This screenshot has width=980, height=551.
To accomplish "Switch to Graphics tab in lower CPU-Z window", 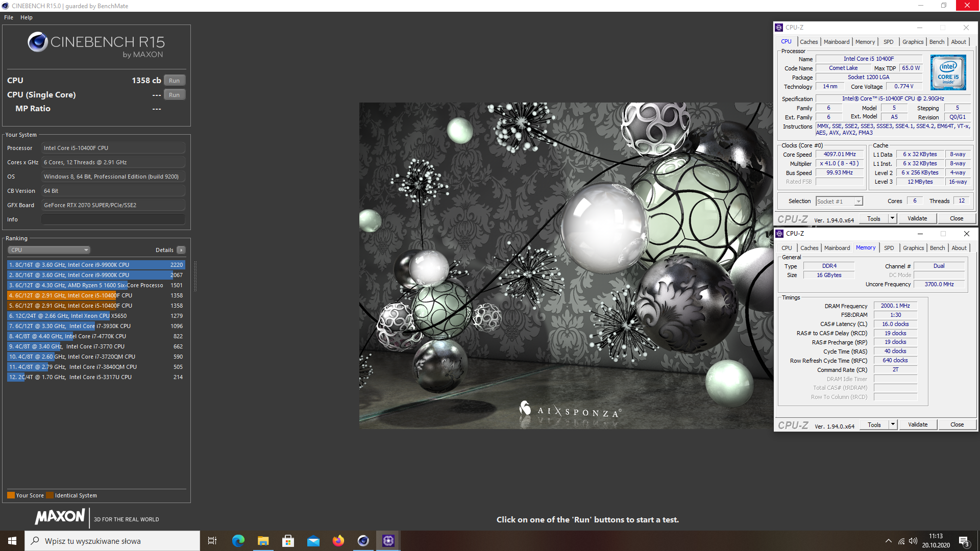I will [x=913, y=248].
